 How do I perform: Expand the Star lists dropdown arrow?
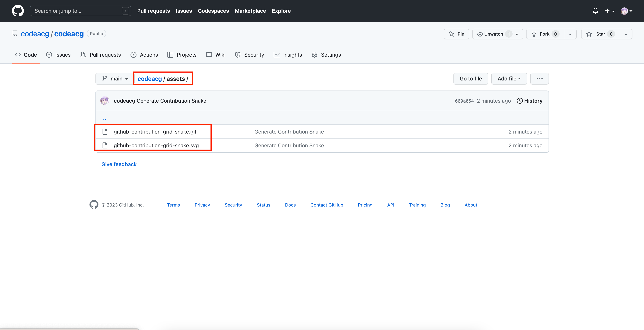tap(626, 34)
